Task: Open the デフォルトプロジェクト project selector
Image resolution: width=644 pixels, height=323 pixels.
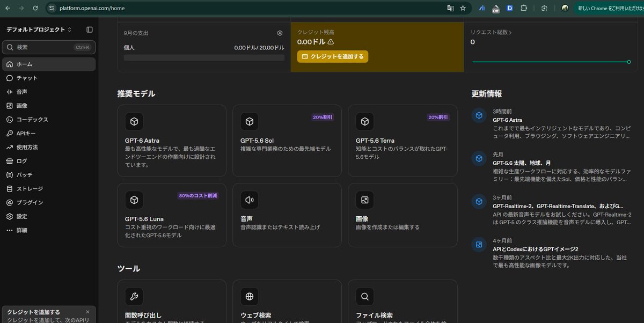Action: coord(39,30)
